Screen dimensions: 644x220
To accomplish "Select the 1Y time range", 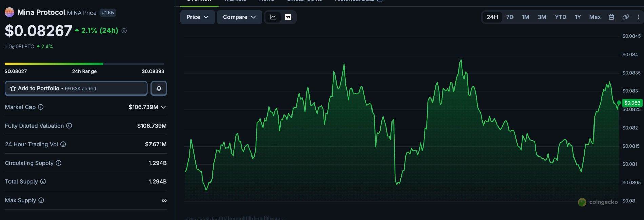I will click(x=578, y=17).
